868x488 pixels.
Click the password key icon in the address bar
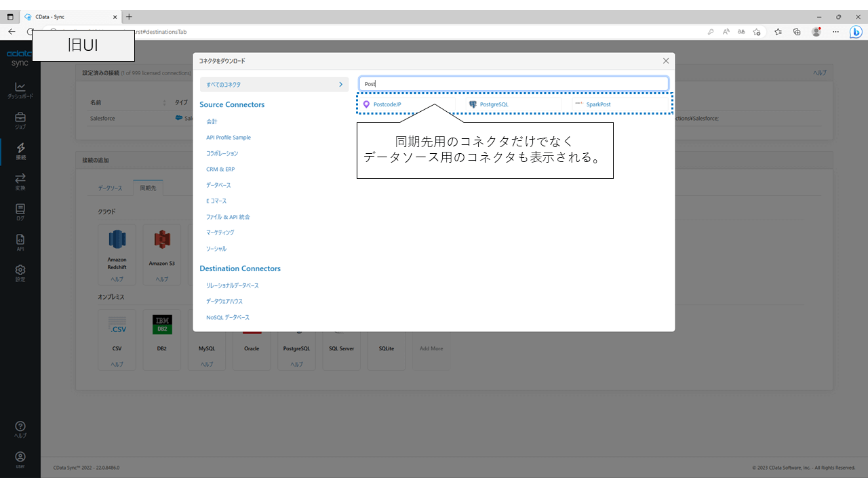coord(711,32)
